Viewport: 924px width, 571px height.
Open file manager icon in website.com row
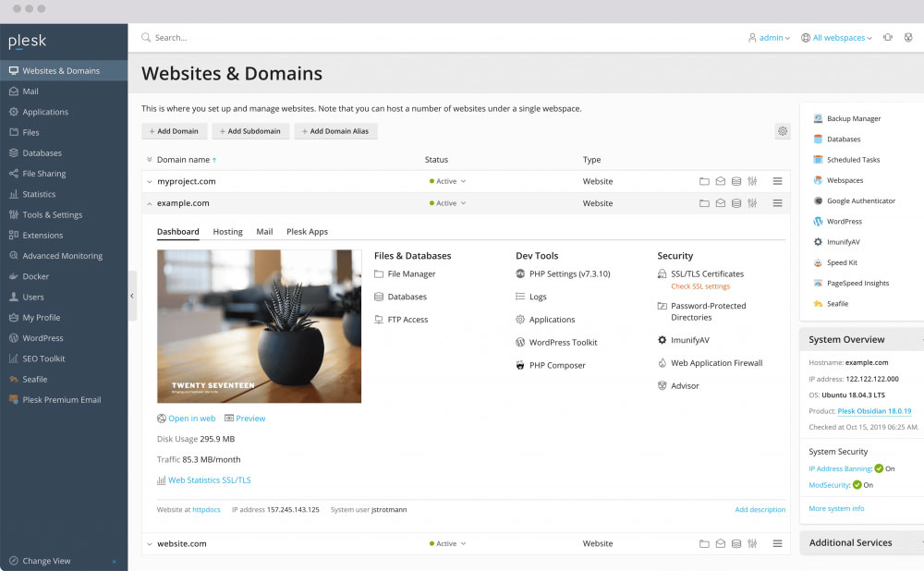[704, 544]
